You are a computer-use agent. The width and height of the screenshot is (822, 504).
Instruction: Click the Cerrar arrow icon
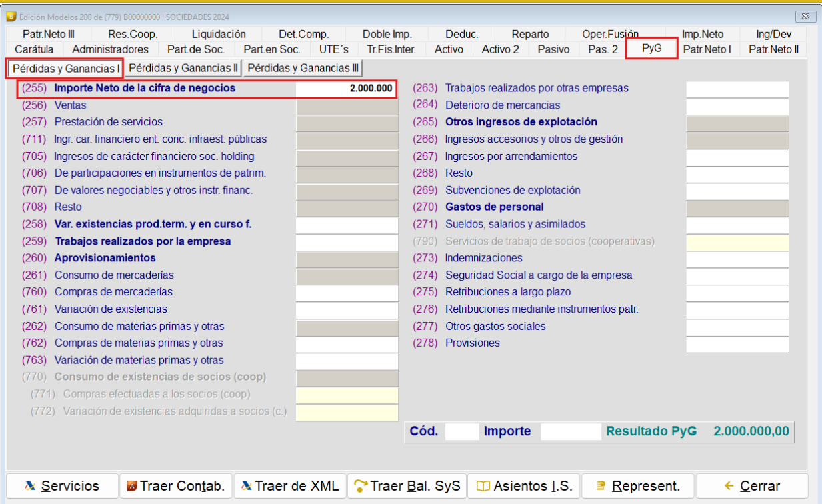point(729,486)
